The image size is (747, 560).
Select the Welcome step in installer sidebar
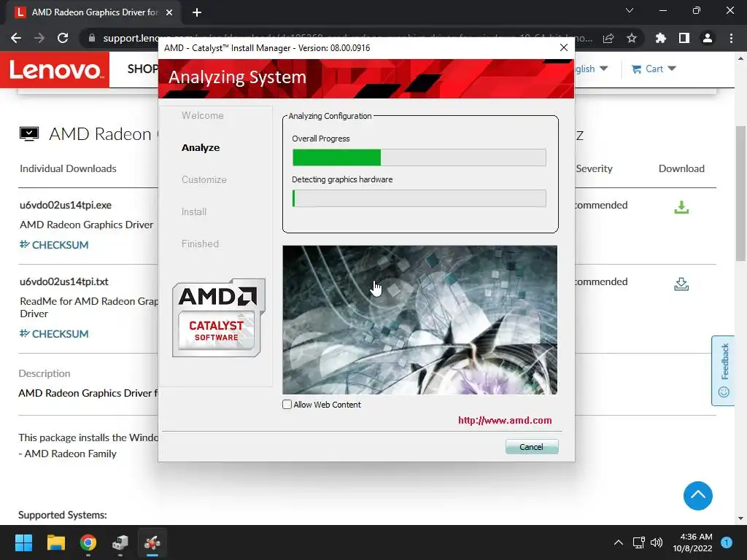[x=203, y=115]
